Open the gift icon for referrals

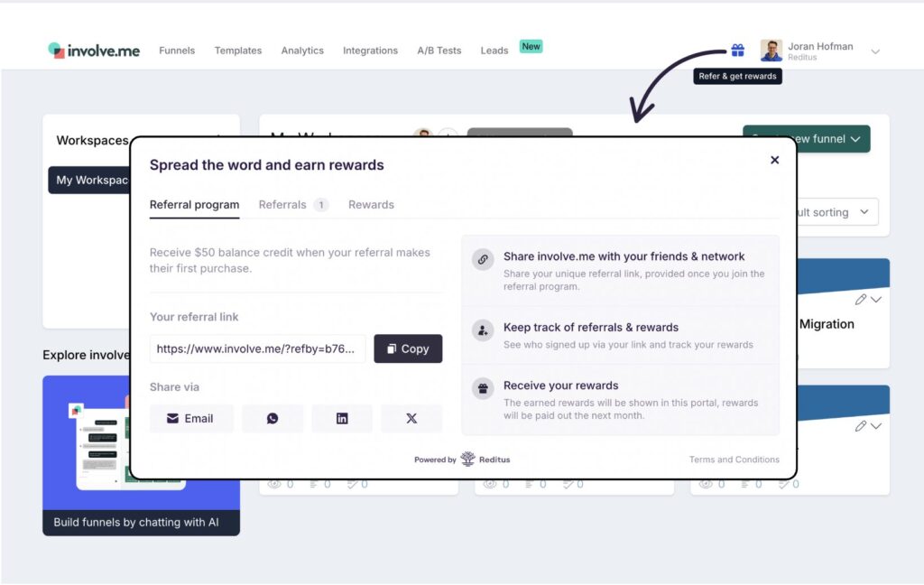737,51
